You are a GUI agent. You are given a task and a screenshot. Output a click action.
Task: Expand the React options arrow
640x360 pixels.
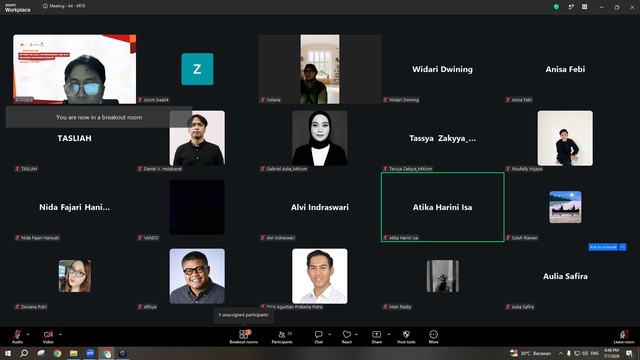coord(356,334)
